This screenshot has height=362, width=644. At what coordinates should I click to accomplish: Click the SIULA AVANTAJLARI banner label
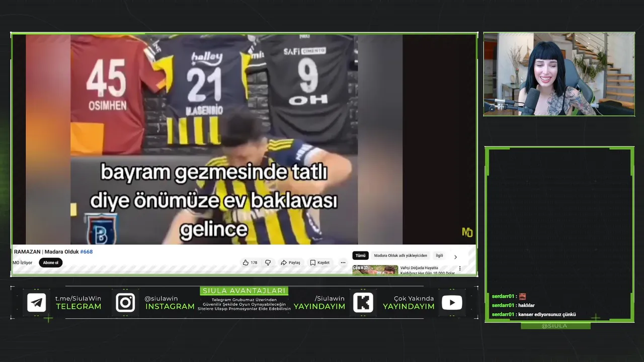[x=244, y=291]
